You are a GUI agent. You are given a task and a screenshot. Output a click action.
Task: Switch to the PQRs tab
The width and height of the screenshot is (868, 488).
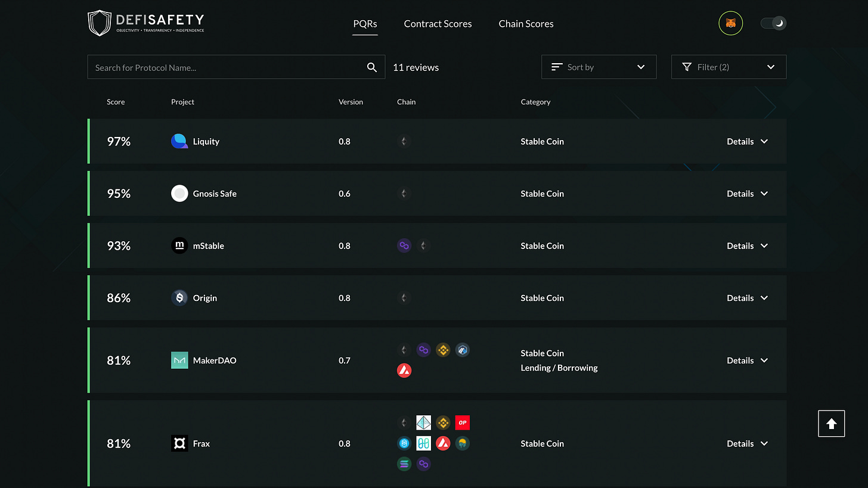tap(365, 24)
